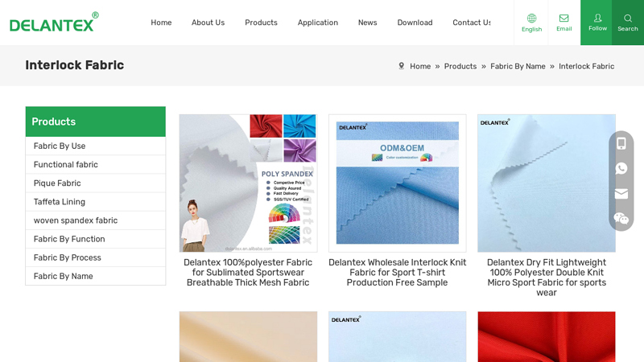Go to the About Us page
Viewport: 644px width, 362px height.
[x=208, y=23]
